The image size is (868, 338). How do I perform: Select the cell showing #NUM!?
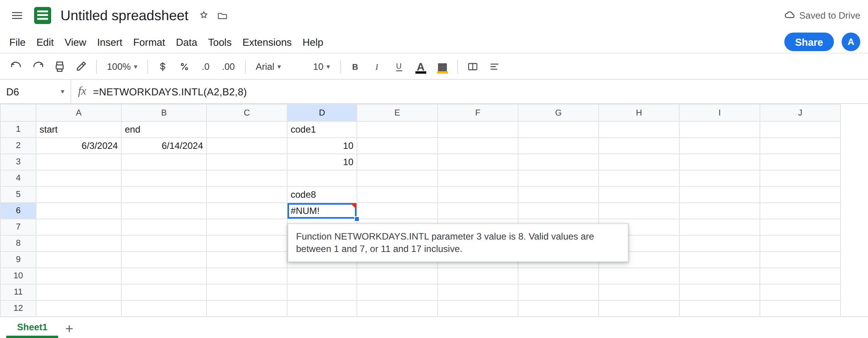[x=322, y=211]
